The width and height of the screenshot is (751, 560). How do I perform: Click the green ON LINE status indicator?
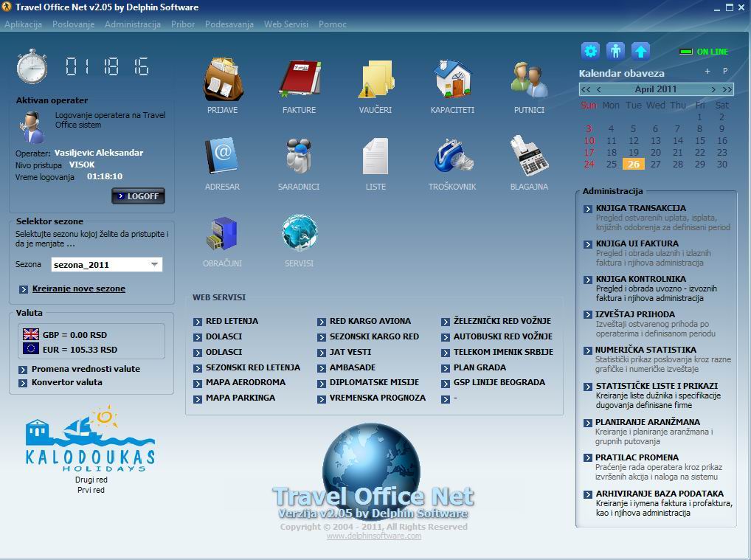pos(704,52)
